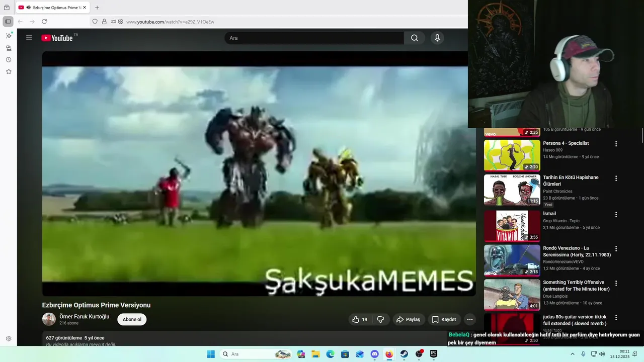Click the Windows taskbar search box
The image size is (644, 362).
click(257, 354)
